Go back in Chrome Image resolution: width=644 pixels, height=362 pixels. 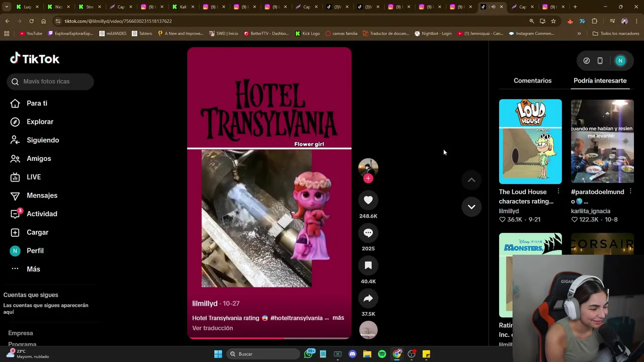[7, 21]
